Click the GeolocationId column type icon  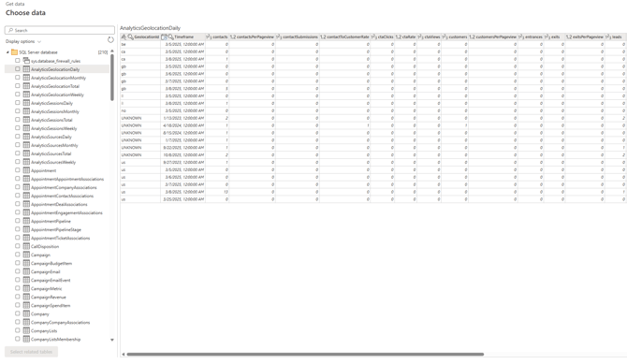point(124,36)
